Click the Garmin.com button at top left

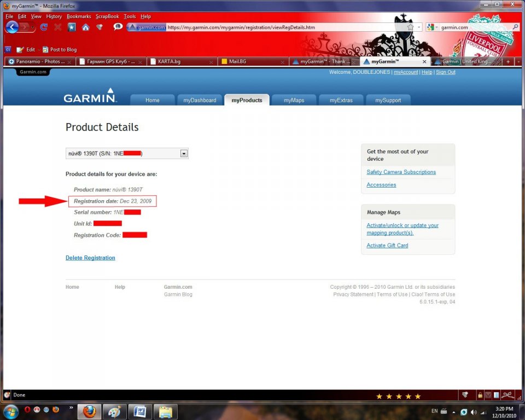coord(33,72)
